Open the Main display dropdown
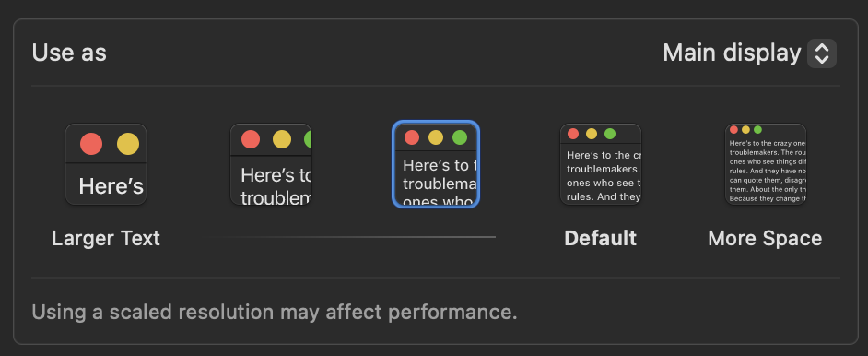 click(x=749, y=53)
